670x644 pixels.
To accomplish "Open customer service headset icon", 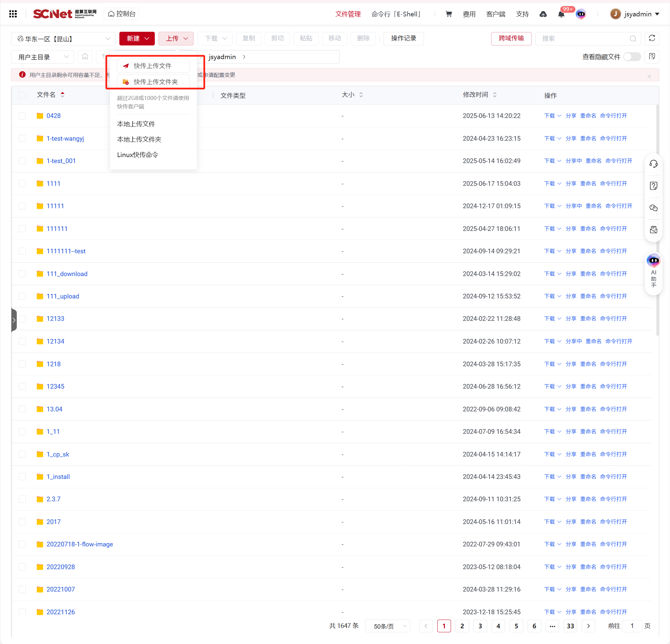I will (653, 164).
